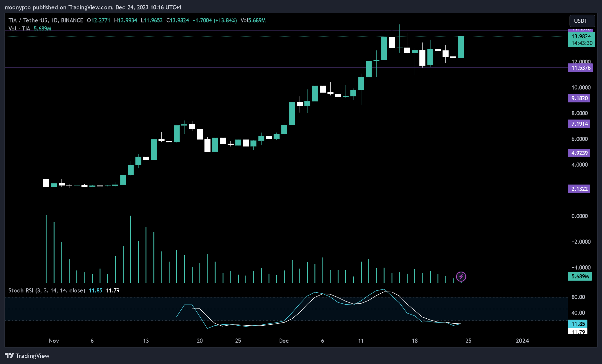602x364 pixels.
Task: Click the 5.689M volume value label on axis
Action: tap(580, 276)
